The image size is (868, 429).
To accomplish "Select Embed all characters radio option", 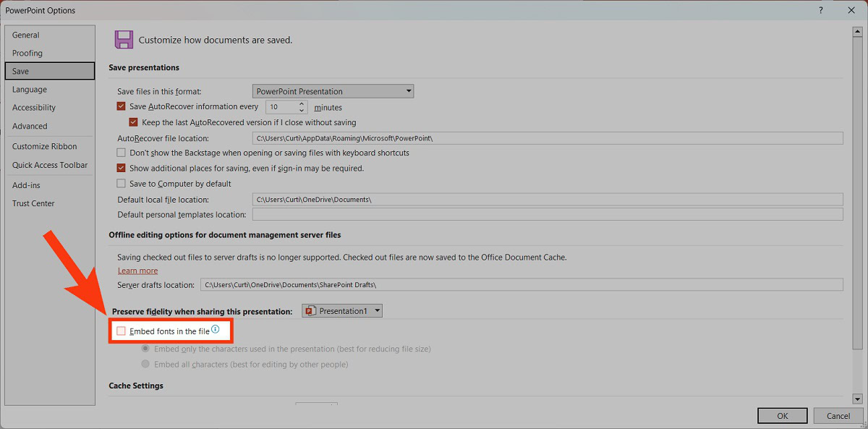I will tap(146, 364).
